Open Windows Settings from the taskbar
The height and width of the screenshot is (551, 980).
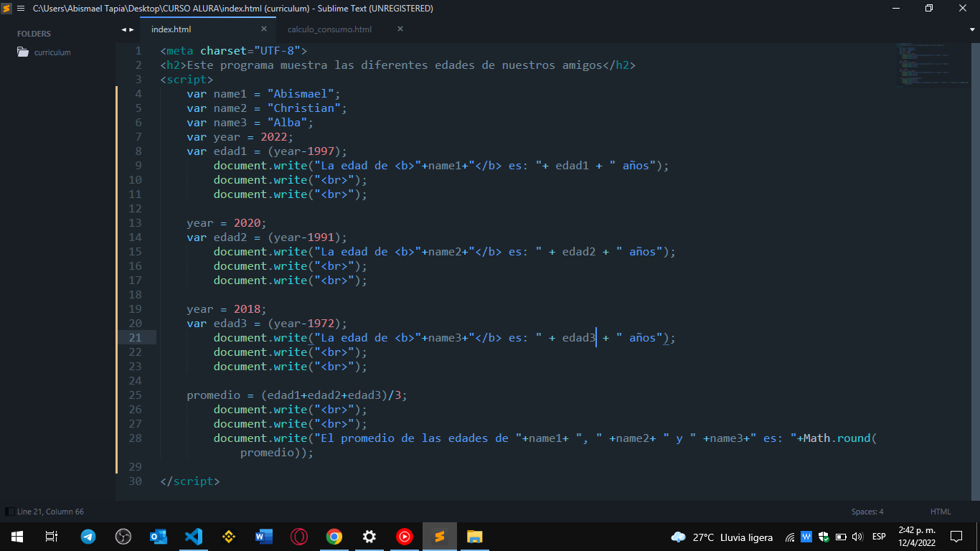(369, 537)
